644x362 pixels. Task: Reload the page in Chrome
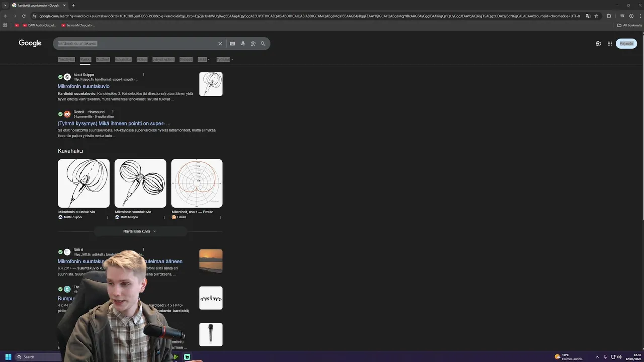pyautogui.click(x=24, y=16)
